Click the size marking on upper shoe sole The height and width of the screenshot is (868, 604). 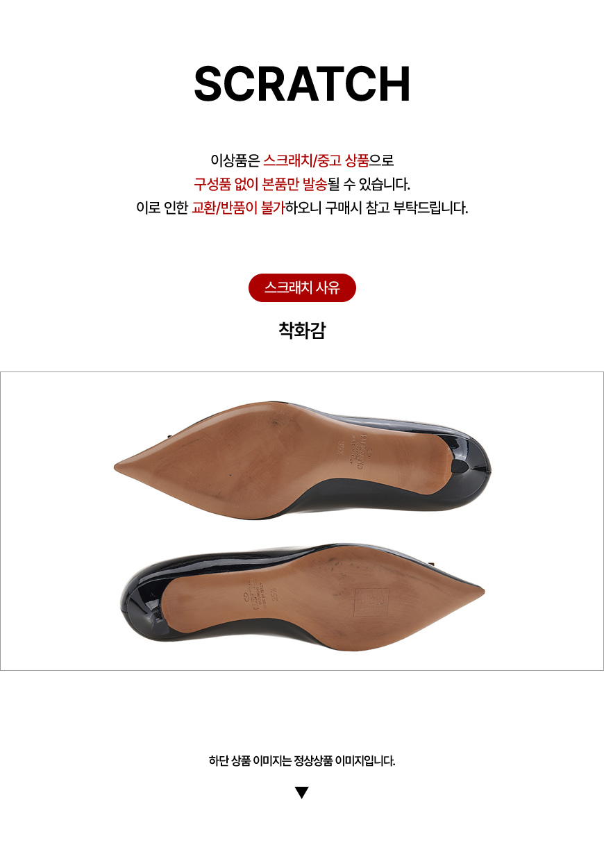click(340, 447)
